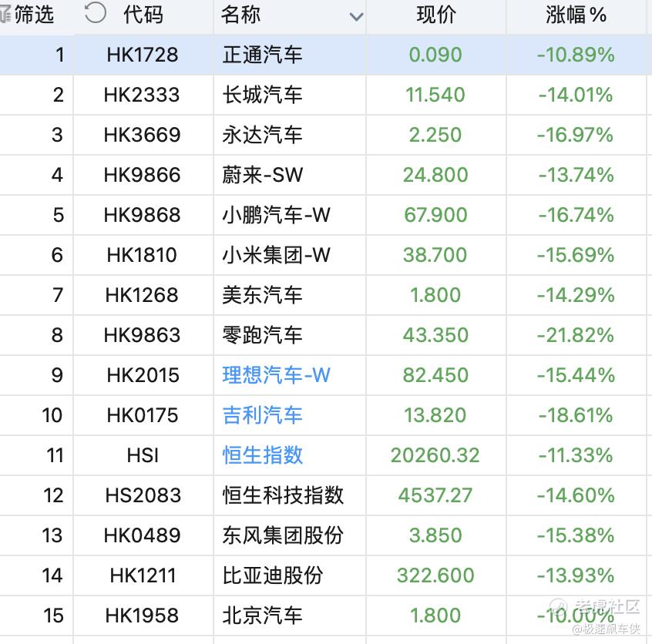This screenshot has width=652, height=644.
Task: Click price 38.700 of 小米集团-W
Action: [x=435, y=255]
